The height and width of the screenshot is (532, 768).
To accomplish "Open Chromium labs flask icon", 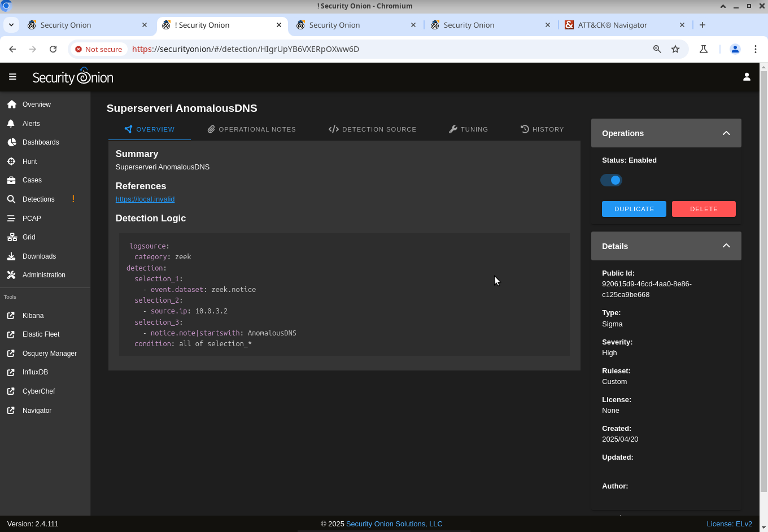I will (704, 49).
